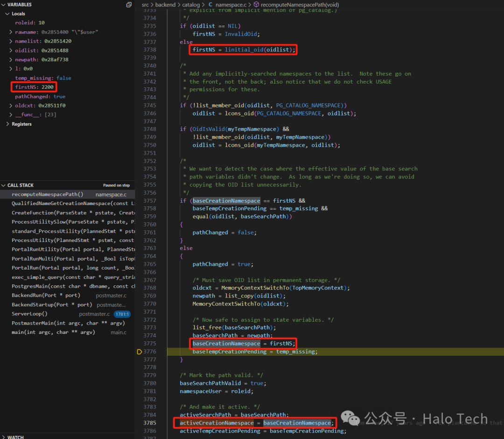Click the src breadcrumb segment
Screen dimensions: 504x439
(145, 5)
